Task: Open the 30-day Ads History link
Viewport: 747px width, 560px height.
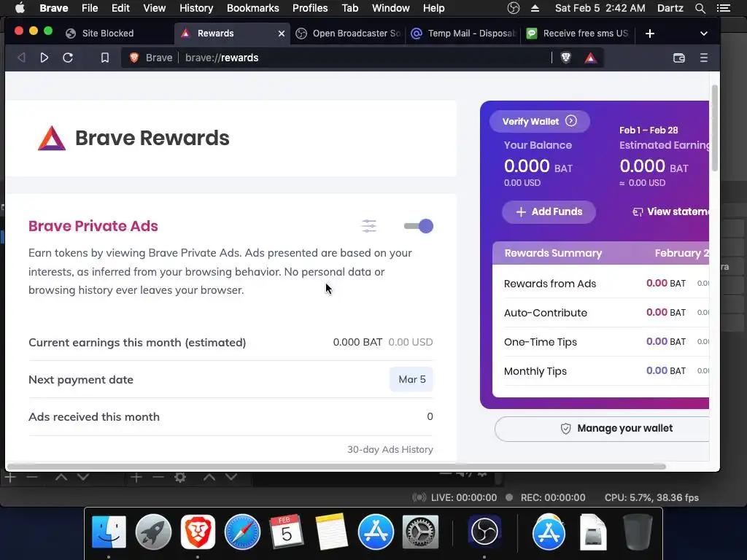Action: pos(390,449)
